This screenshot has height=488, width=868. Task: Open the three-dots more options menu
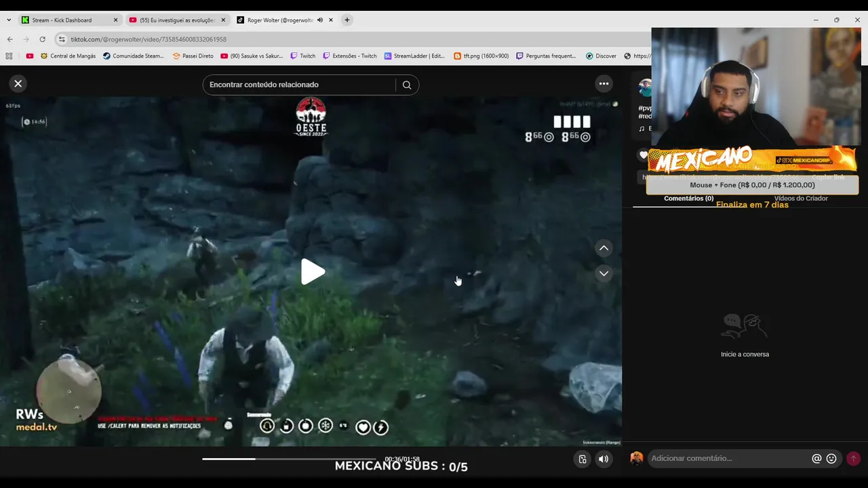[x=604, y=83]
